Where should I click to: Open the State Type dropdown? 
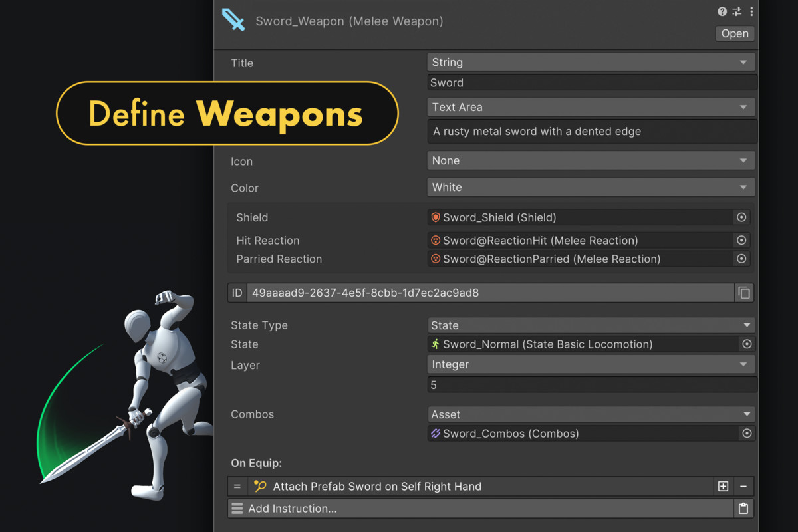pyautogui.click(x=591, y=325)
